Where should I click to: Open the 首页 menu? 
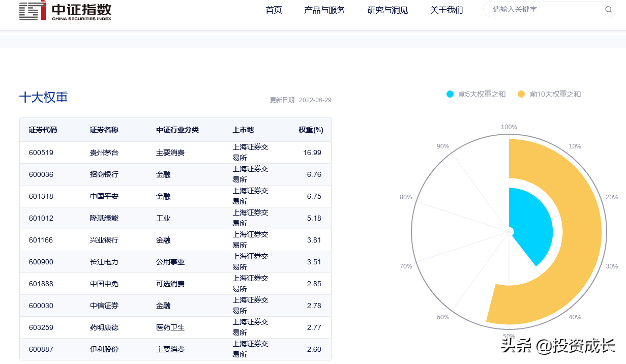pyautogui.click(x=274, y=10)
